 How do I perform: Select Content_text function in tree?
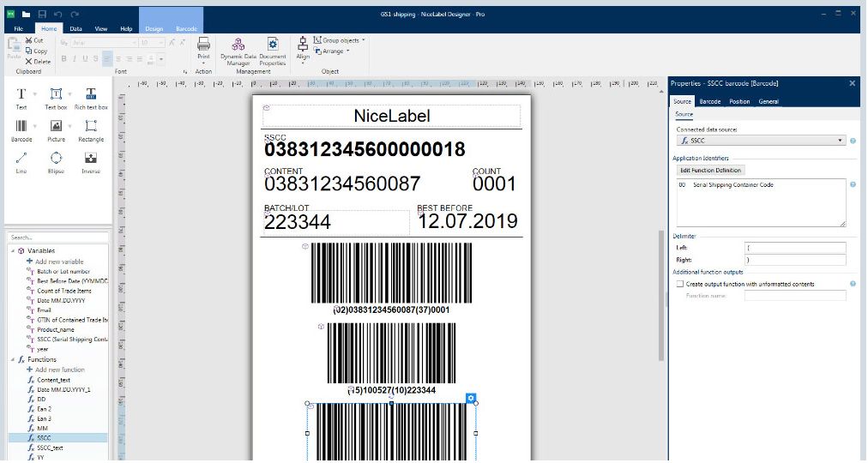53,381
